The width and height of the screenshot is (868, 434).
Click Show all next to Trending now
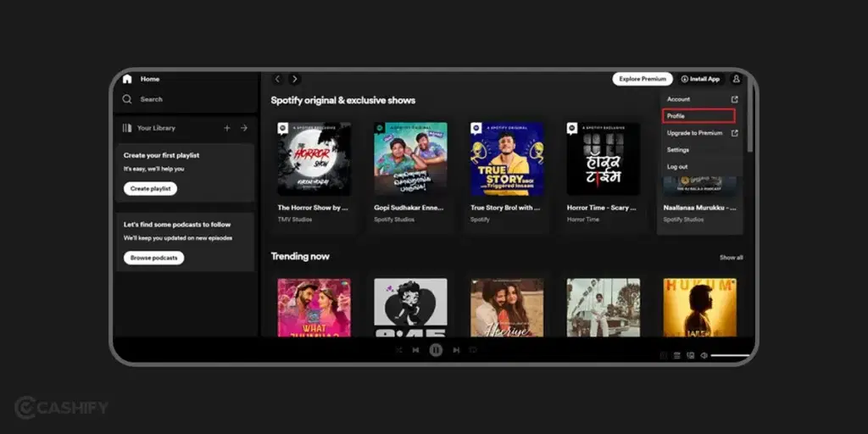[732, 258]
